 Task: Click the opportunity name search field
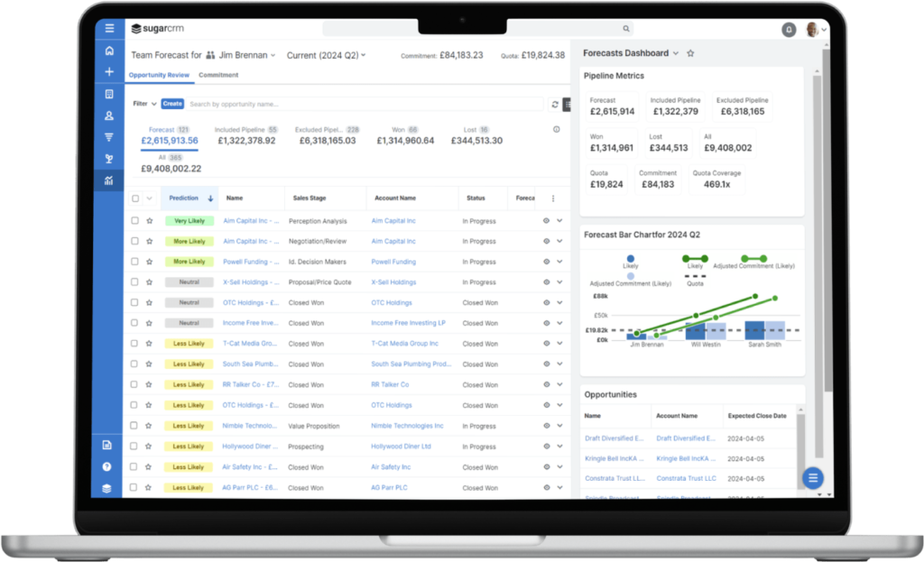[365, 105]
